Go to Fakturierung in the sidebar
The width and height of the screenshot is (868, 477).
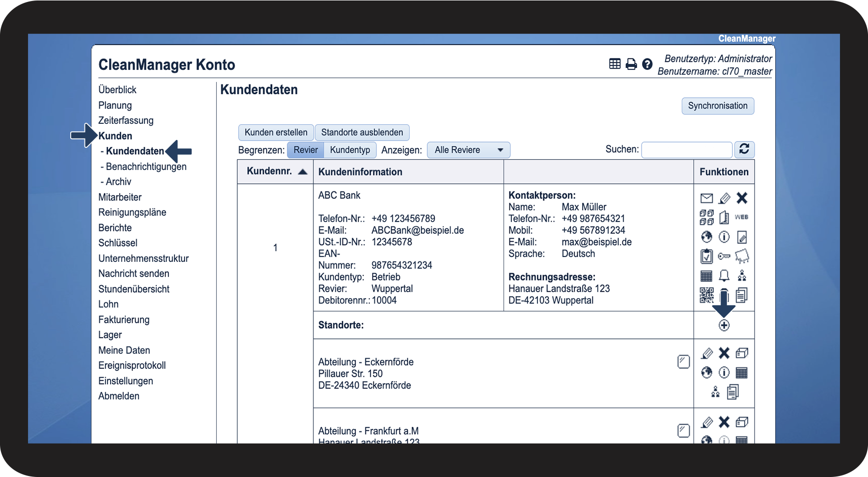tap(124, 320)
